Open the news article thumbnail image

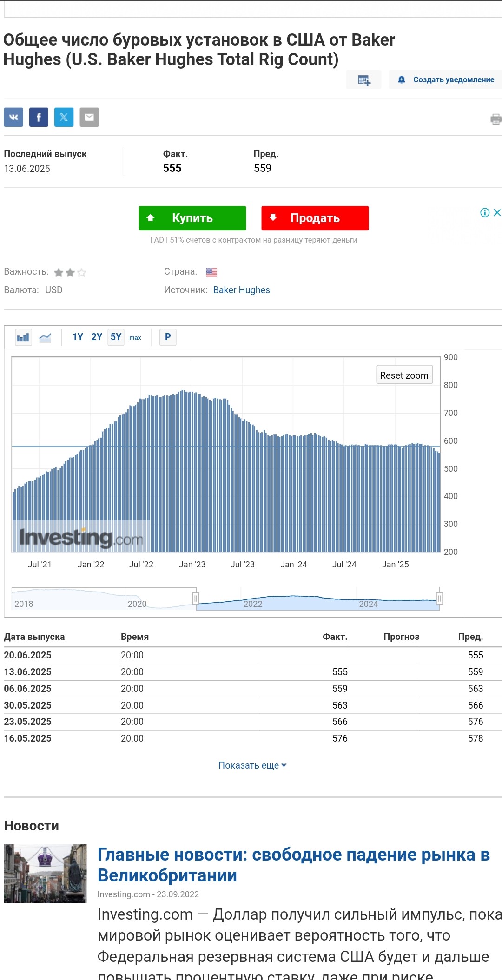coord(45,874)
